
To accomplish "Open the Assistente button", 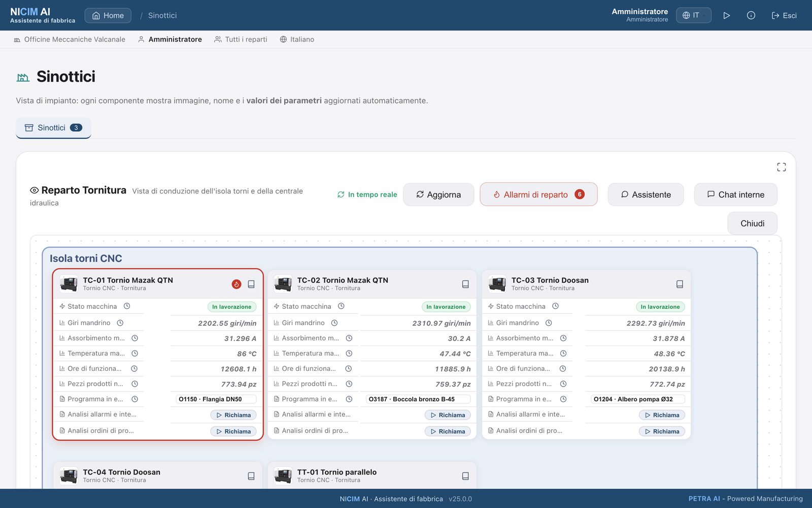I will (x=646, y=195).
